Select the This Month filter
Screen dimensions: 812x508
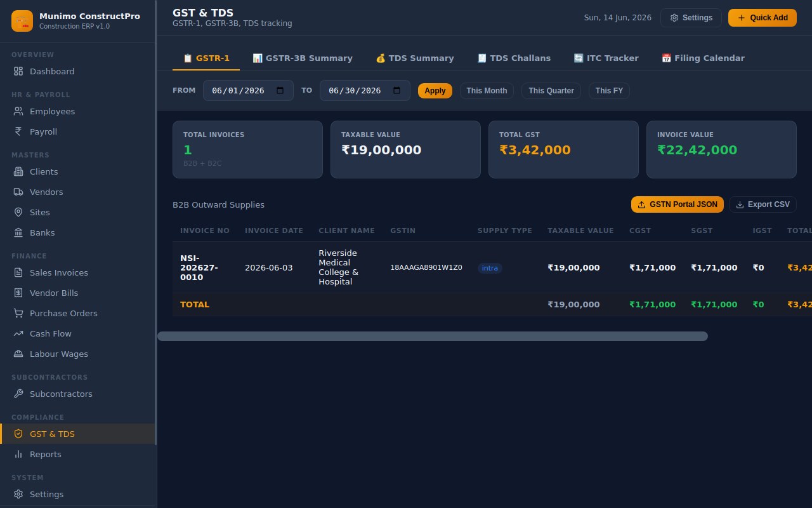(x=487, y=91)
